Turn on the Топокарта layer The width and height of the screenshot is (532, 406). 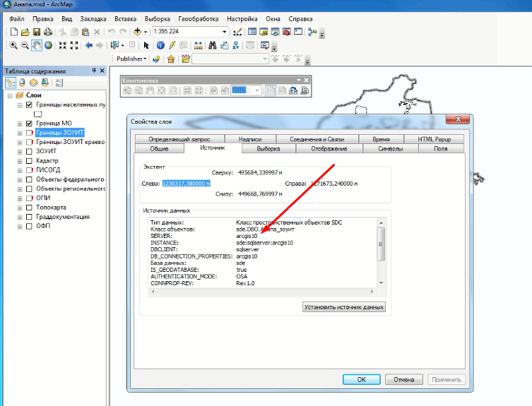(29, 208)
